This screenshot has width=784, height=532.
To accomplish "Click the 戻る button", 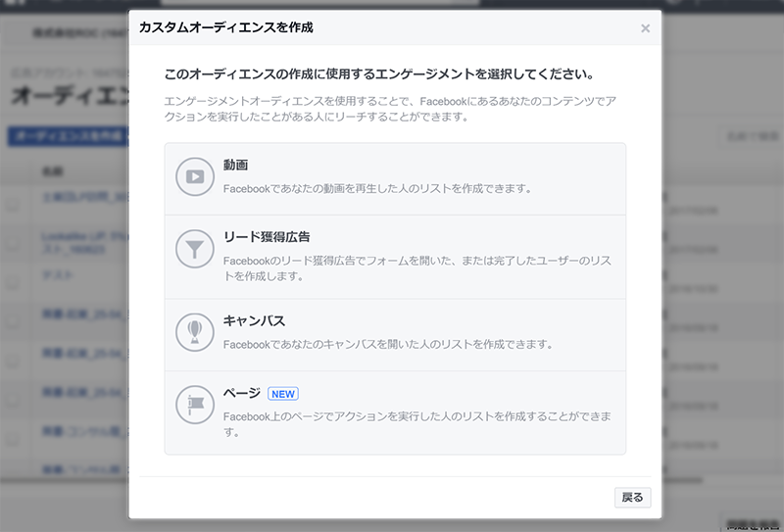I will tap(632, 498).
